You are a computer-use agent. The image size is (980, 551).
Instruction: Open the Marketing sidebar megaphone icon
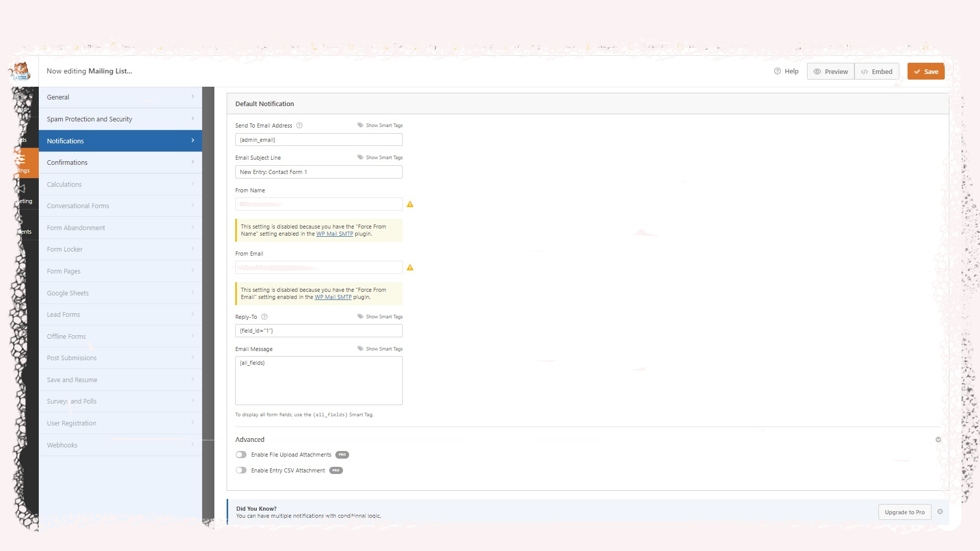coord(21,190)
